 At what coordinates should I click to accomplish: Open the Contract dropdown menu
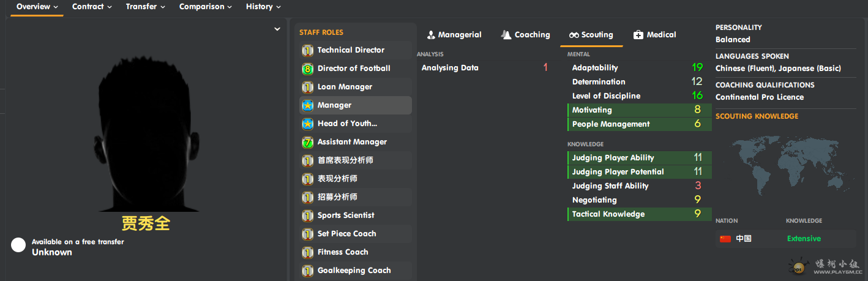92,7
